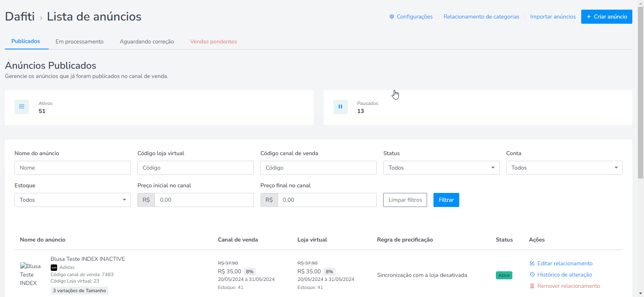
Task: Open the Status filter dropdown
Action: (x=441, y=168)
